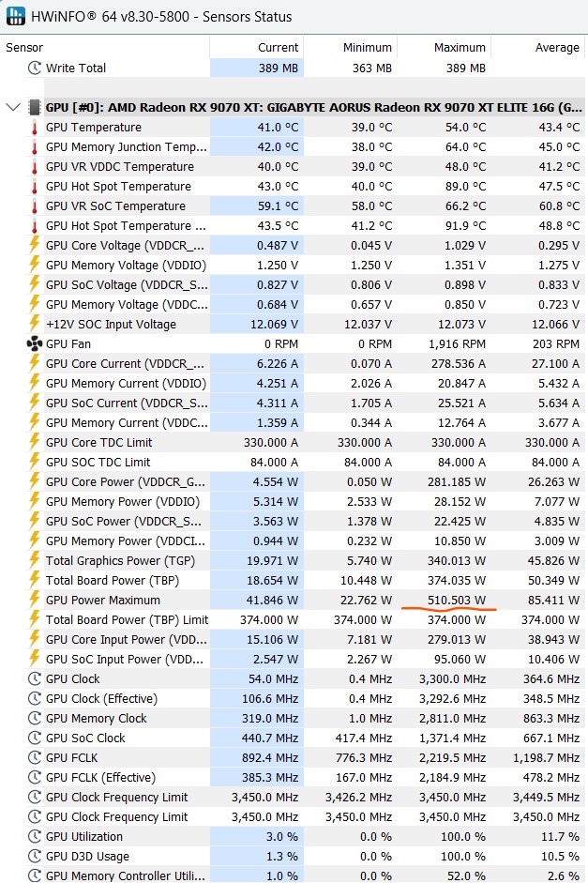Select the GPU [#0]: AMD Radeon RX 9070 XT heading
This screenshot has width=588, height=883.
point(314,107)
